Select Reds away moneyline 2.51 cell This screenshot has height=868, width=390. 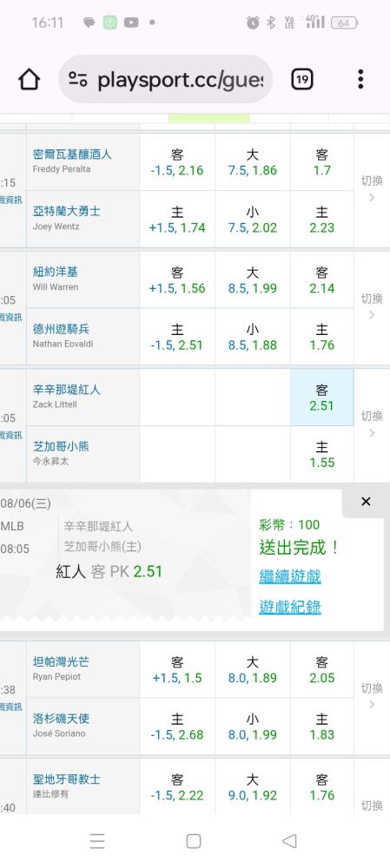pos(322,398)
